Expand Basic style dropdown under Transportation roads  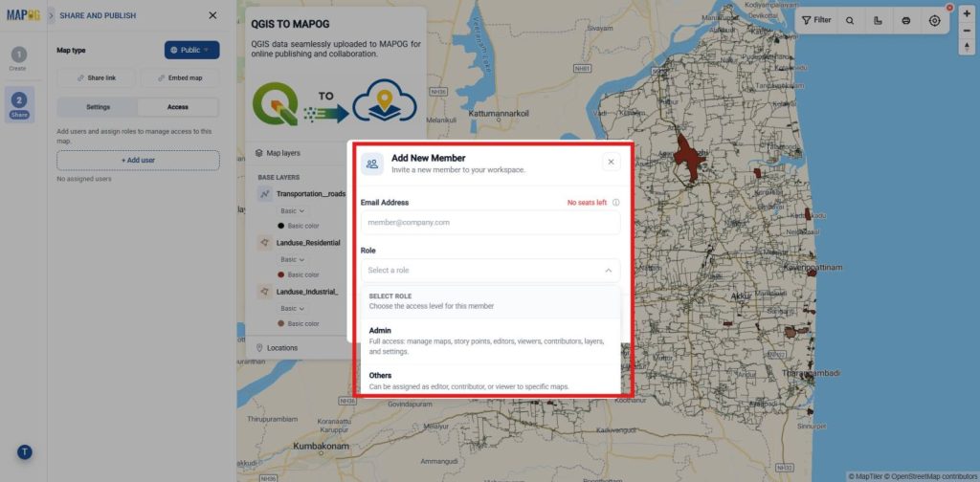tap(293, 211)
